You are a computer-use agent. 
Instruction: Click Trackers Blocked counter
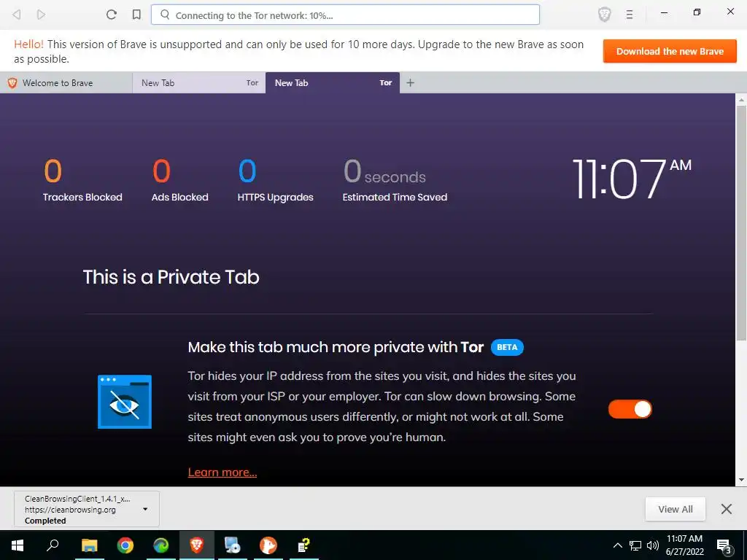pyautogui.click(x=82, y=181)
